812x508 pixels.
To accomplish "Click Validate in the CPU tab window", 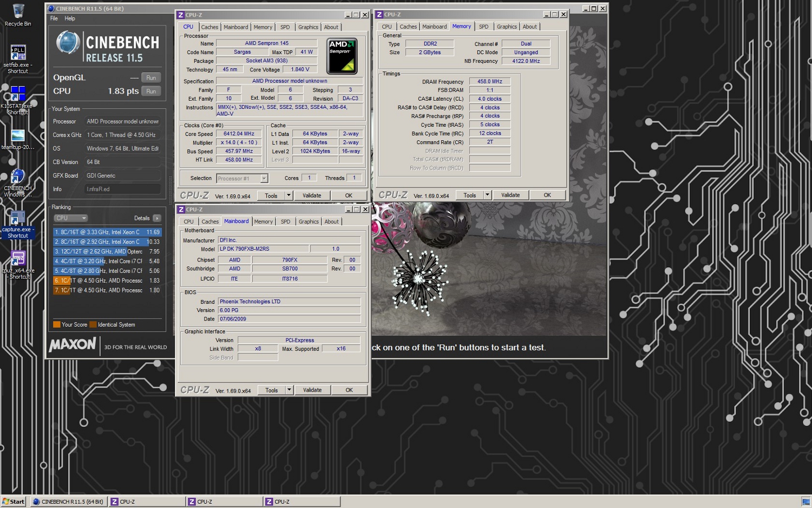I will [312, 196].
